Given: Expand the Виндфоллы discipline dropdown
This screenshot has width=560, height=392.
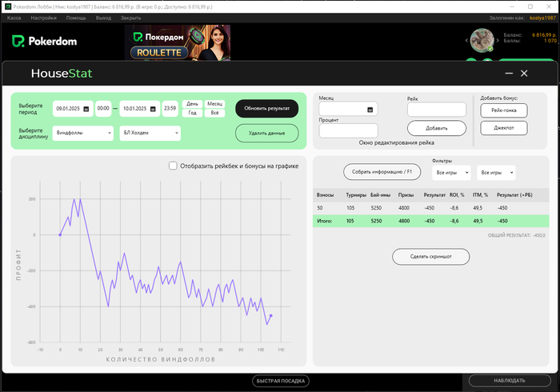Looking at the screenshot, I should pyautogui.click(x=83, y=133).
